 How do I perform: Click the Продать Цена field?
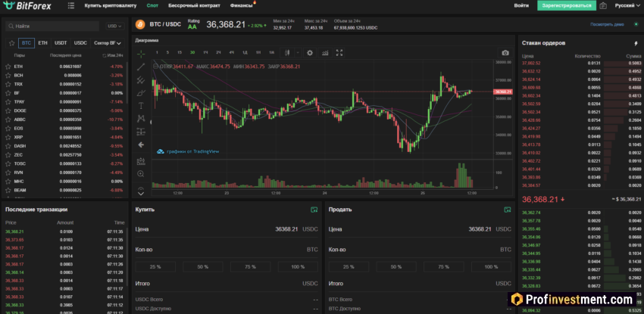pyautogui.click(x=420, y=229)
